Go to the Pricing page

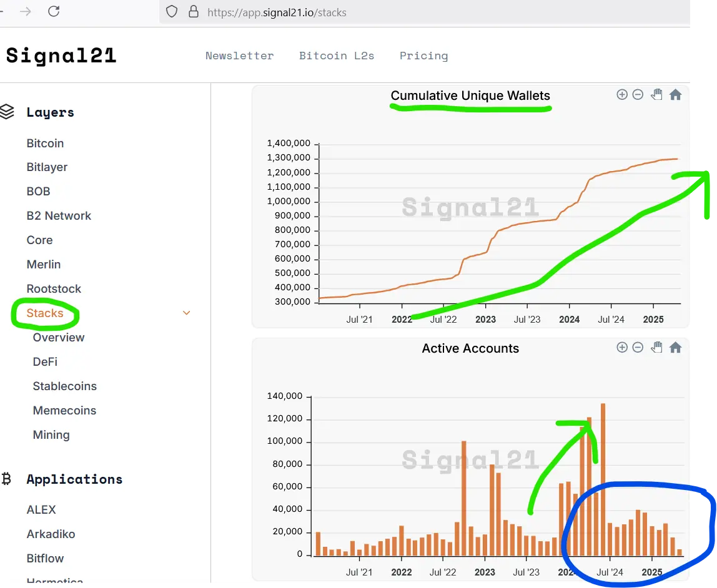click(424, 56)
